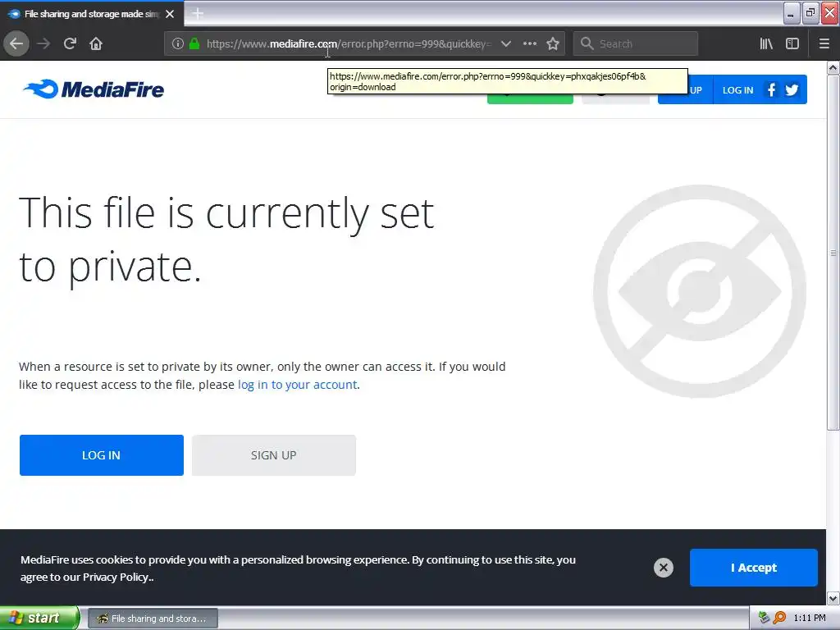
Task: Open the Windows Start menu
Action: point(39,618)
